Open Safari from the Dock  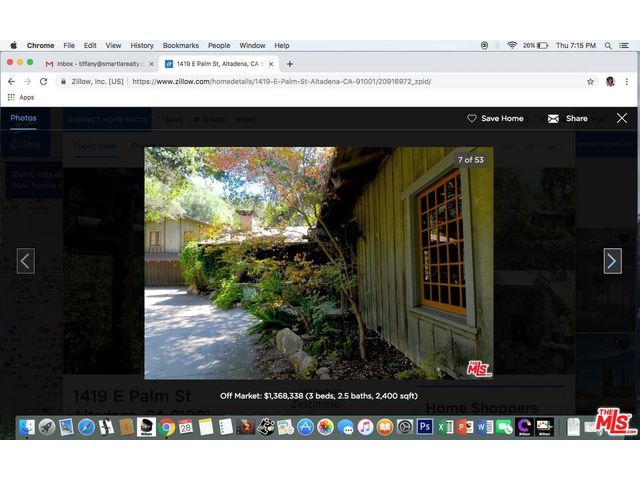tap(86, 427)
